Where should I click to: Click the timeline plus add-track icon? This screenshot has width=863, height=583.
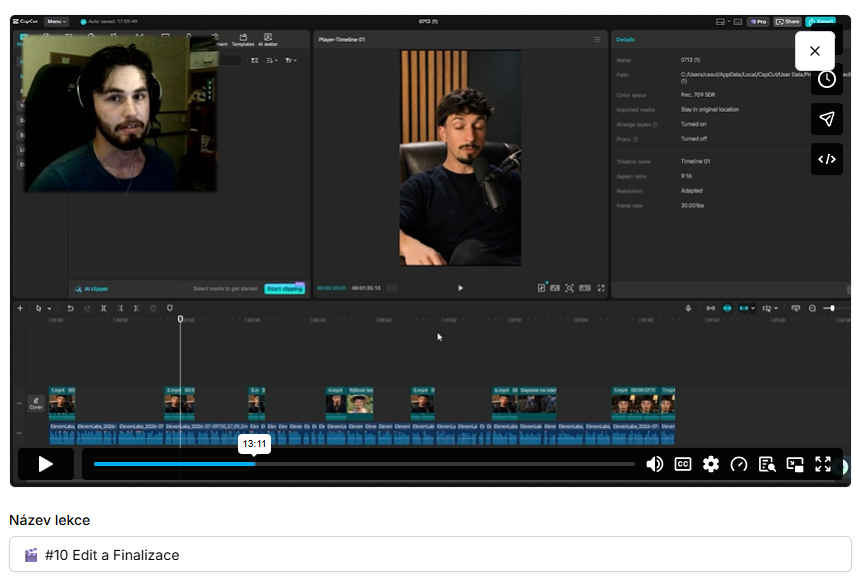tap(20, 308)
